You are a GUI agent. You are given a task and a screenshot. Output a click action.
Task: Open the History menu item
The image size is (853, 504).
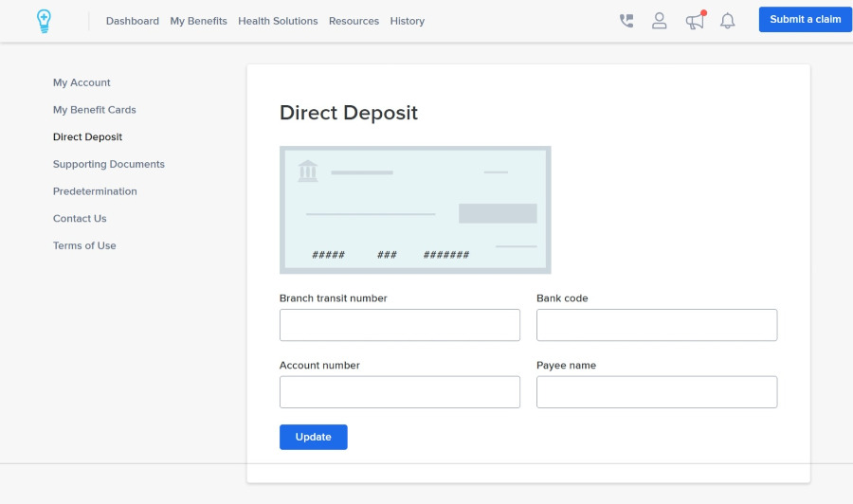pos(407,21)
